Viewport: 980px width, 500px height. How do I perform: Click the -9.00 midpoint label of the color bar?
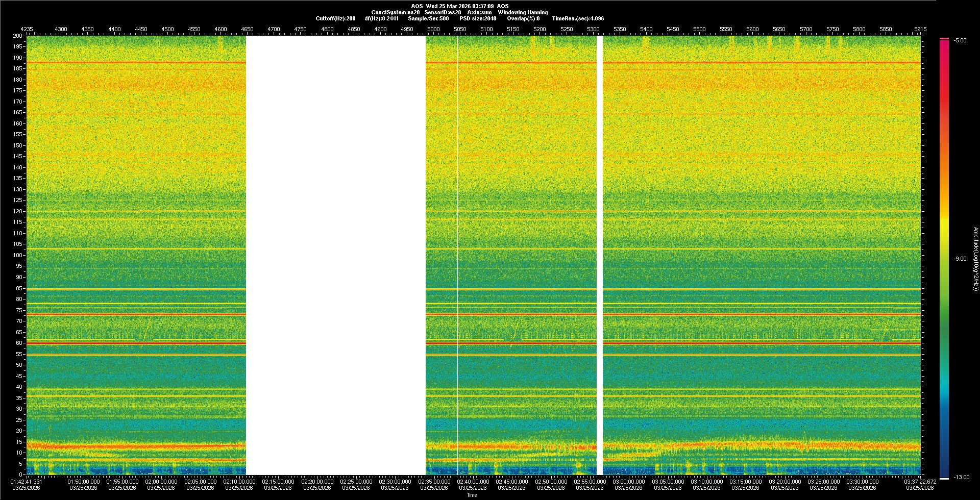pos(960,259)
